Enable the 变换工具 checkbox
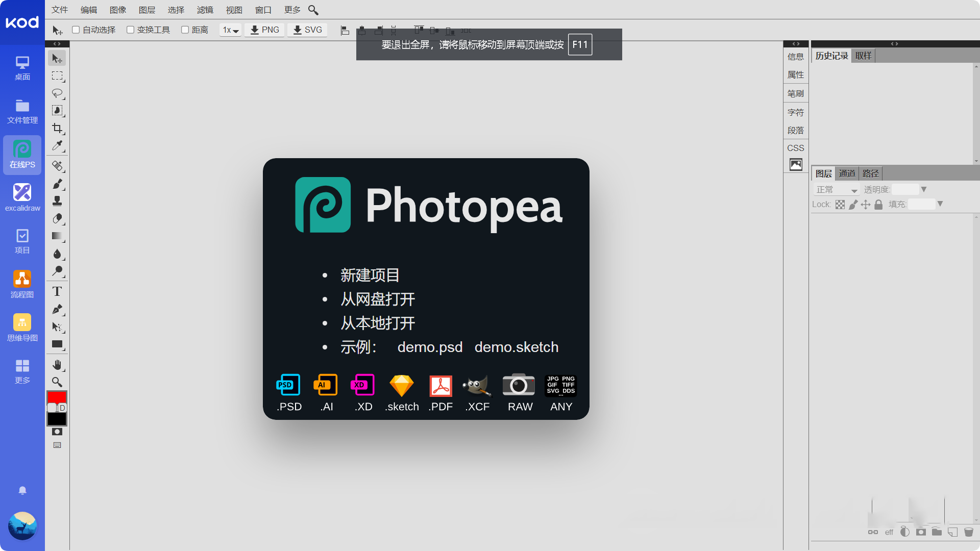The width and height of the screenshot is (980, 551). tap(130, 30)
